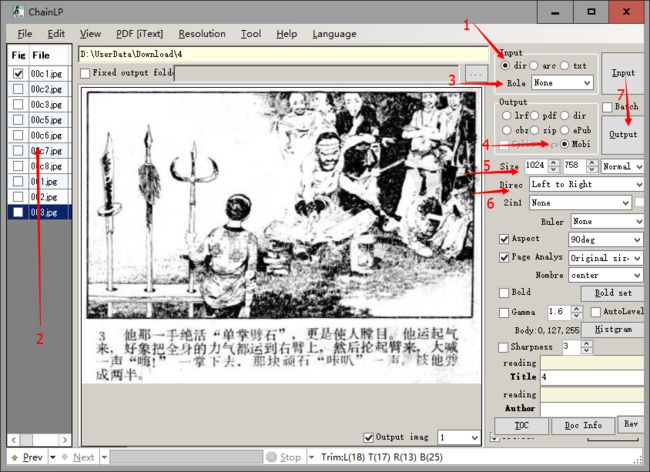Image resolution: width=650 pixels, height=472 pixels.
Task: Check the 00c2.jpg file checkbox
Action: 18,89
